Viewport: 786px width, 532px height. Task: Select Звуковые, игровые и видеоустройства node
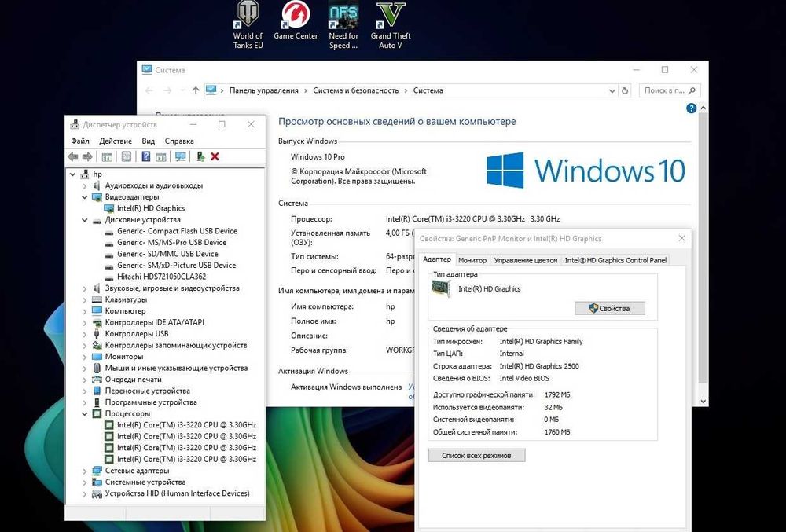pyautogui.click(x=172, y=288)
